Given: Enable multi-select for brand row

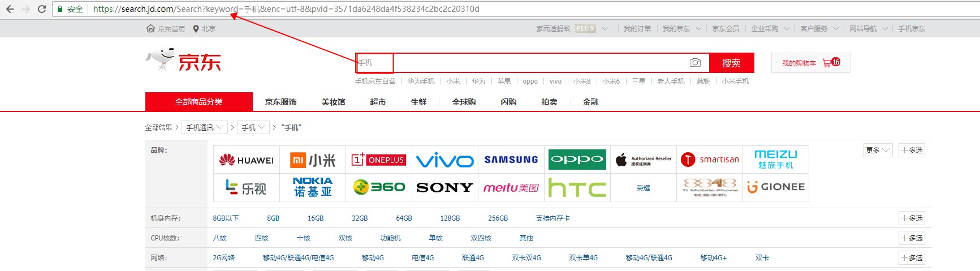Looking at the screenshot, I should pyautogui.click(x=912, y=150).
